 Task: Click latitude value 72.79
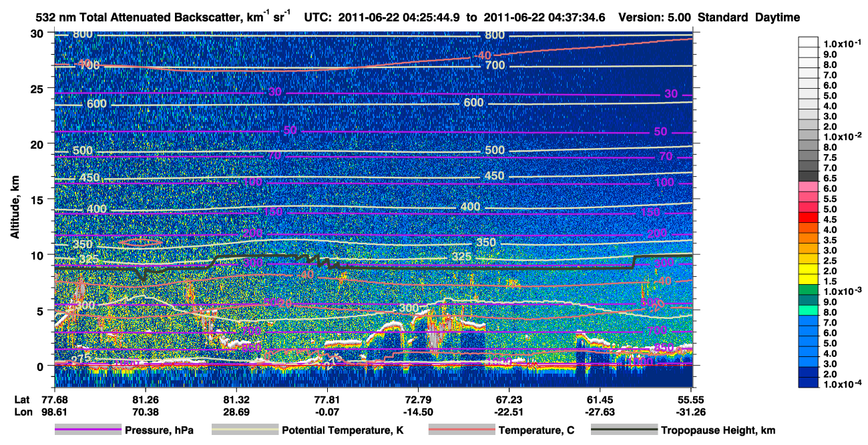(x=418, y=399)
